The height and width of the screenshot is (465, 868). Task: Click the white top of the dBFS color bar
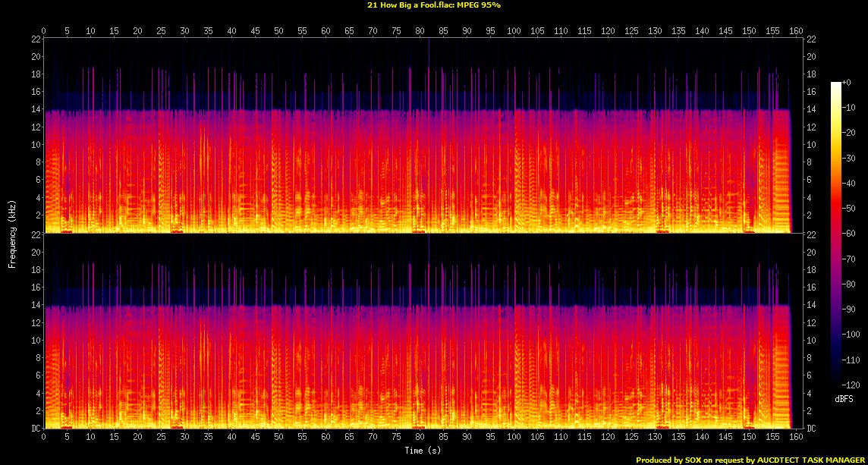click(835, 84)
